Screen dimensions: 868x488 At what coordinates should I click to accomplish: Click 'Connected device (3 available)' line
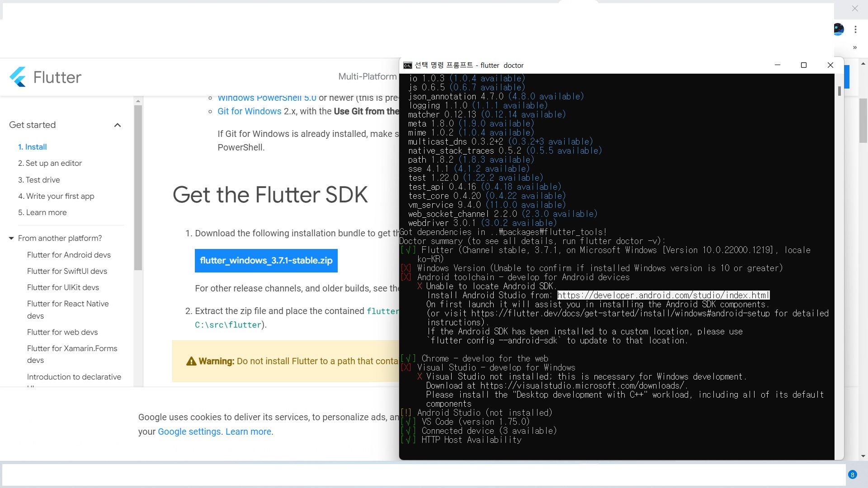click(479, 431)
